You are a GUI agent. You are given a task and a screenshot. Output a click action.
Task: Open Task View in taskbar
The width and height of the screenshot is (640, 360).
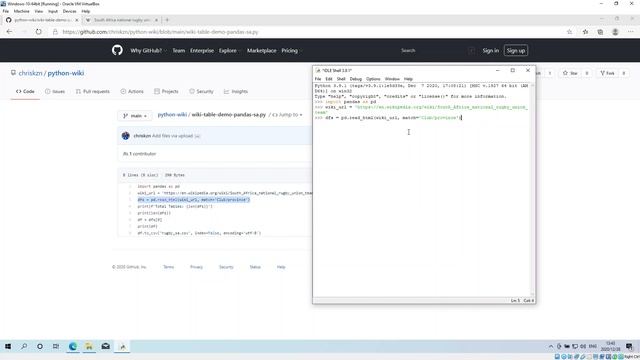tap(56, 346)
